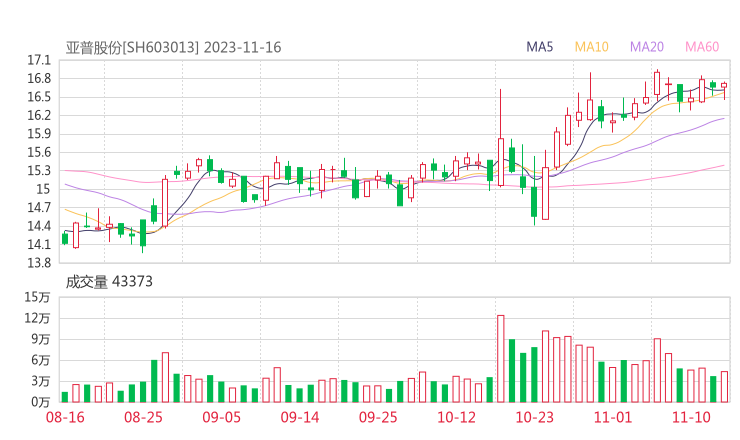Click the 15.6 price axis label

coord(39,152)
